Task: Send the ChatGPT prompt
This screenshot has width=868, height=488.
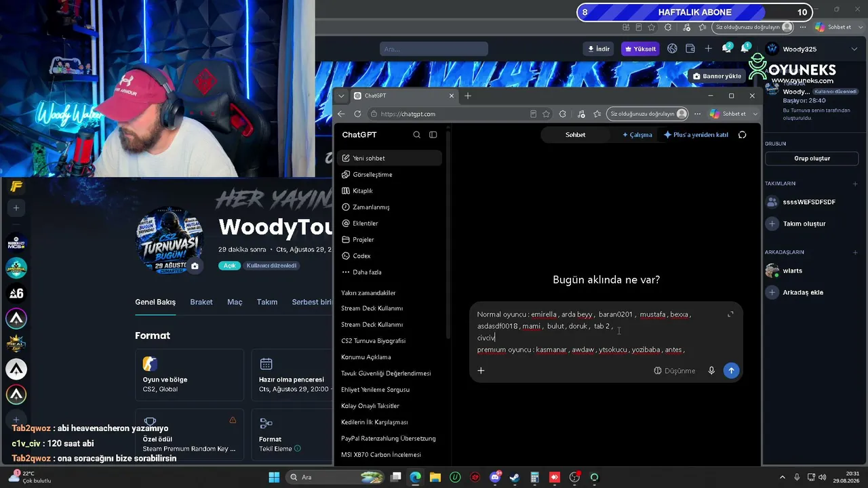Action: (x=731, y=371)
